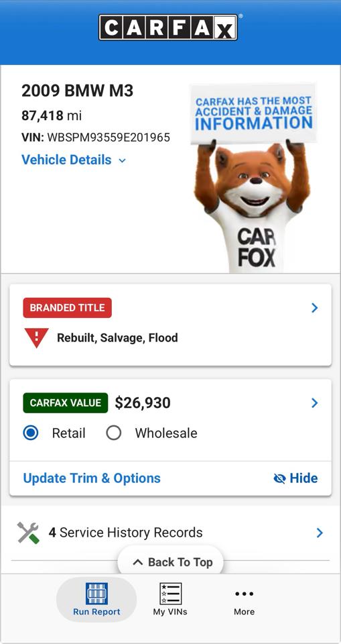Hide the CARFAX Value section
Image resolution: width=341 pixels, height=644 pixels.
click(x=295, y=478)
